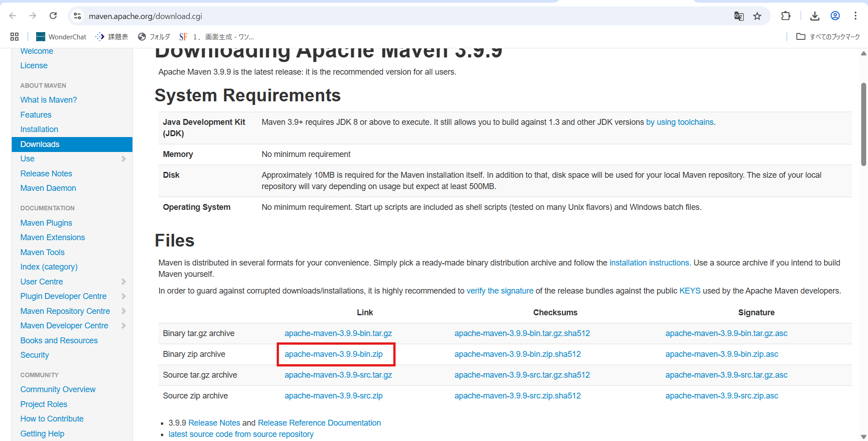Open the Maven Extensions sidebar link
Viewport: 868px width, 441px height.
[x=52, y=237]
